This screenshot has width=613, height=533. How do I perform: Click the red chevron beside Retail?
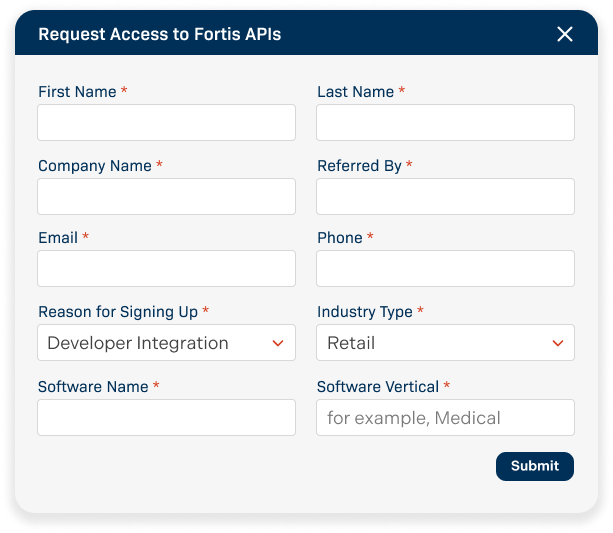click(558, 343)
